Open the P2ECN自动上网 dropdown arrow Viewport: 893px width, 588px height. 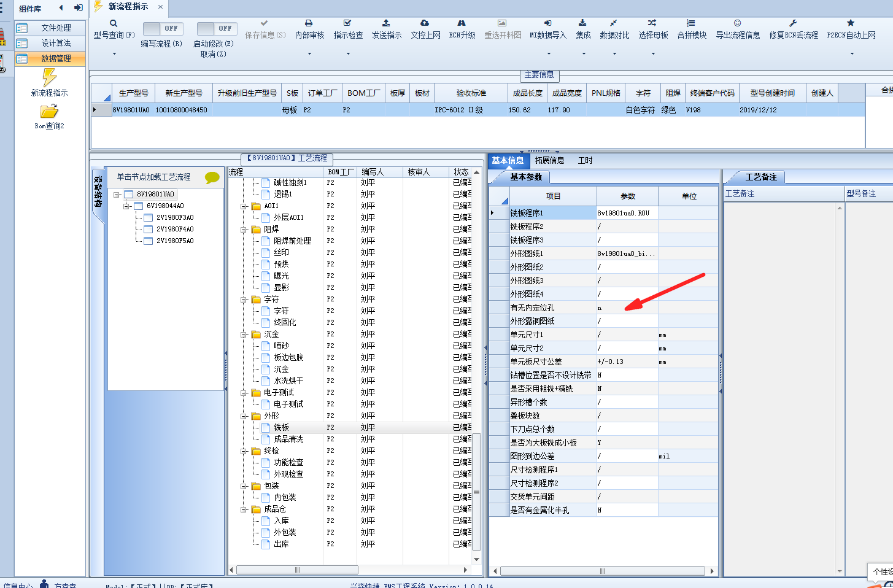point(852,54)
